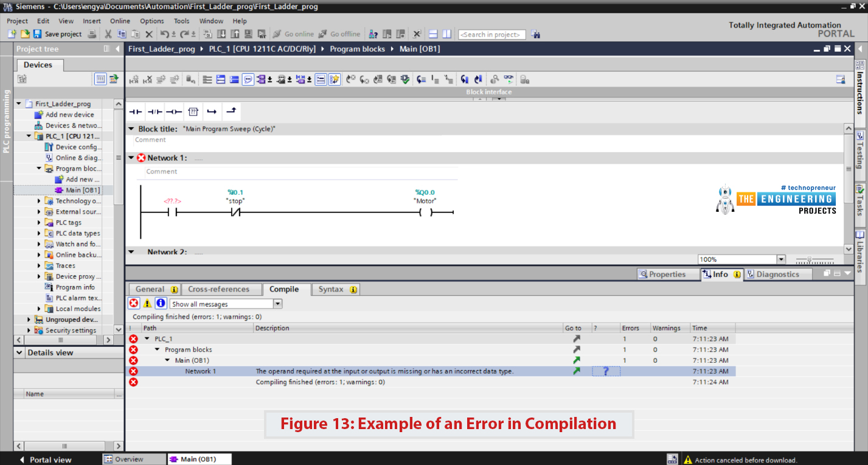Toggle information filter in Compile tab
This screenshot has width=868, height=465.
point(161,303)
